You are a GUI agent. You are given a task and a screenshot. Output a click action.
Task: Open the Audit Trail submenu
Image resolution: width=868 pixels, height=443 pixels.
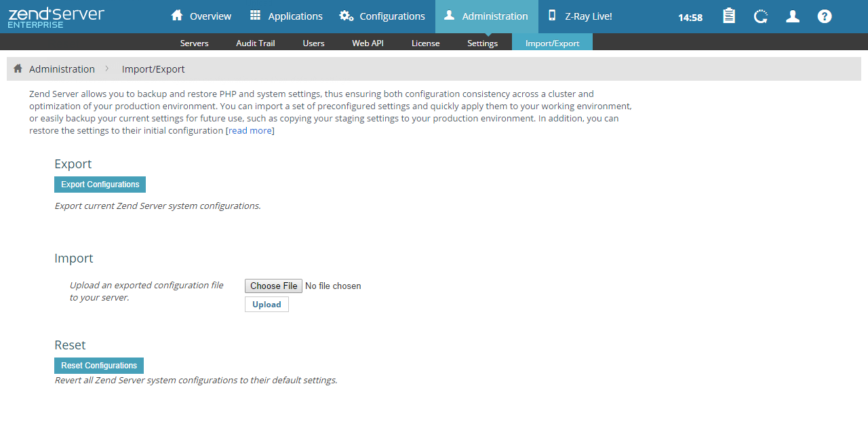(256, 43)
